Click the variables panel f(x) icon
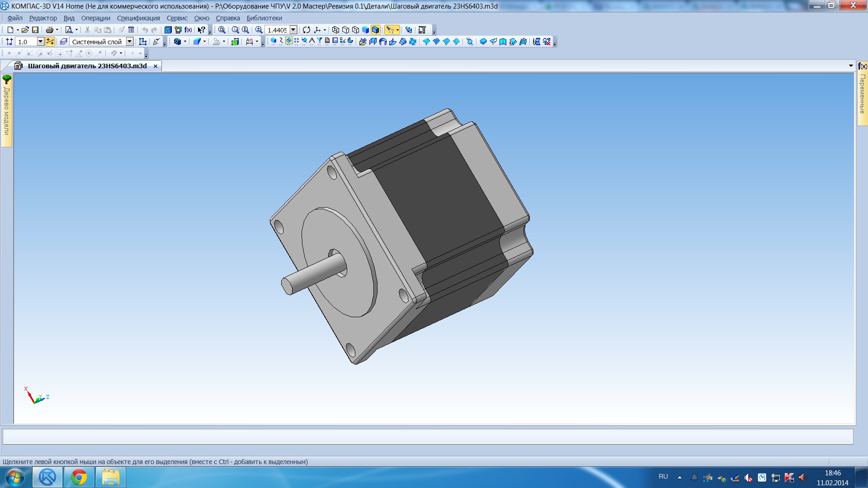The height and width of the screenshot is (488, 868). click(x=863, y=66)
